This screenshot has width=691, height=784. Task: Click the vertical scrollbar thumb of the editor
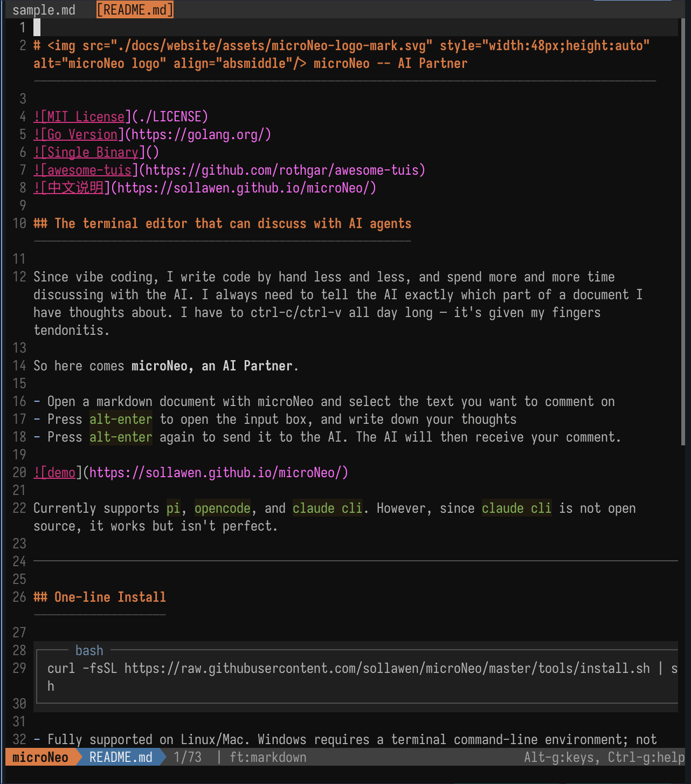pyautogui.click(x=683, y=232)
